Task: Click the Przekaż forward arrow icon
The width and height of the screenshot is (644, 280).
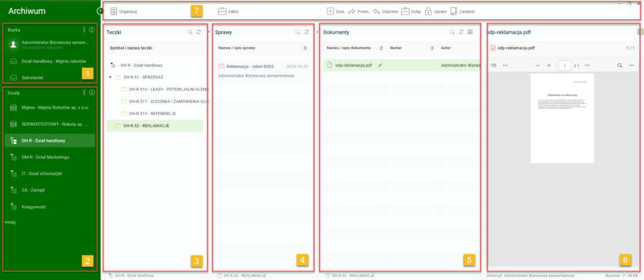Action: coord(352,12)
